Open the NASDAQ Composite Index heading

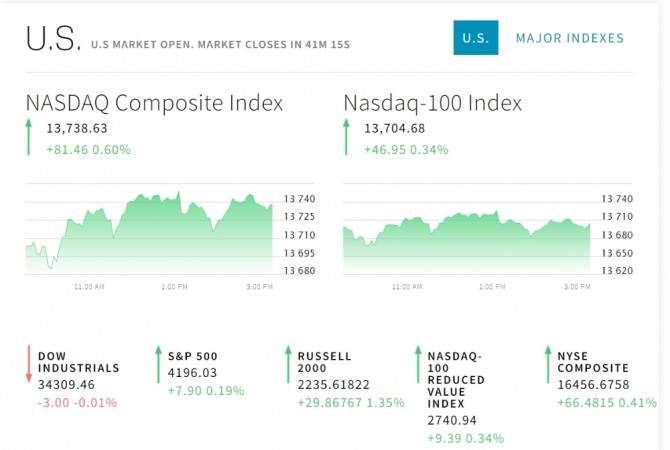click(x=154, y=103)
